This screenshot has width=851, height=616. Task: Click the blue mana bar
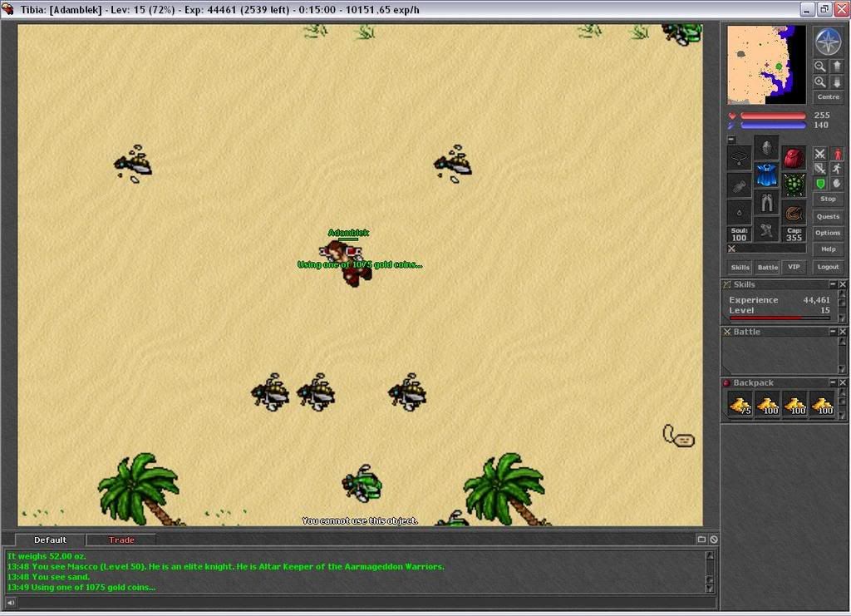773,126
